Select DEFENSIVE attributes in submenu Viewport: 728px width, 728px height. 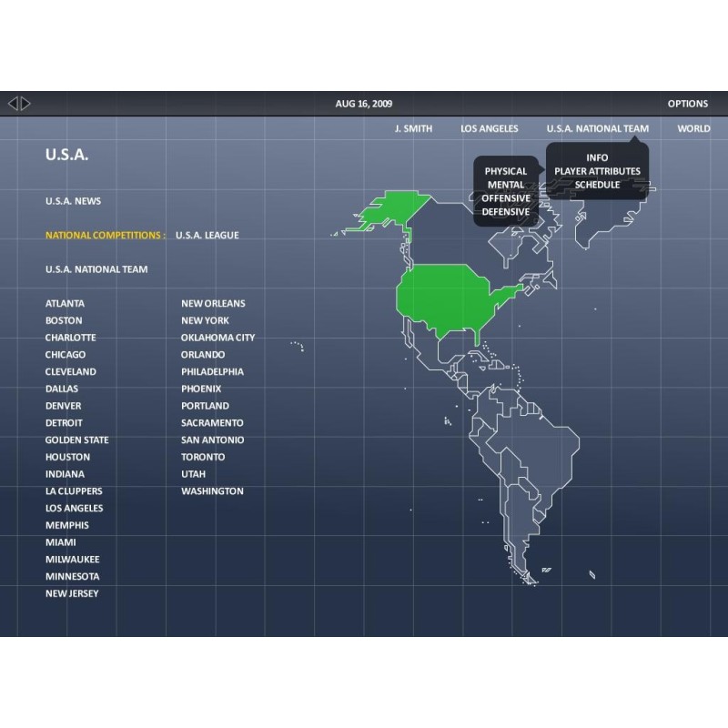505,212
